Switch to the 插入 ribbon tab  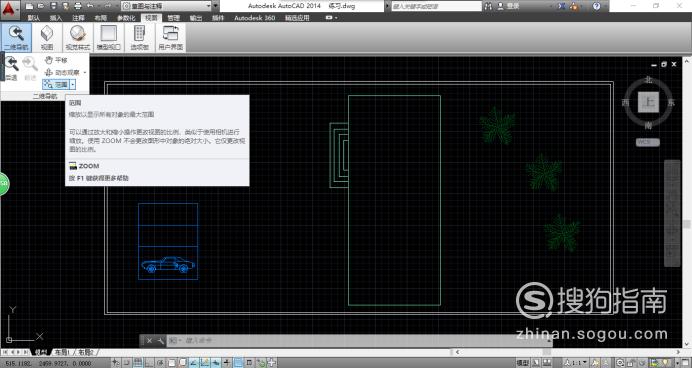56,18
